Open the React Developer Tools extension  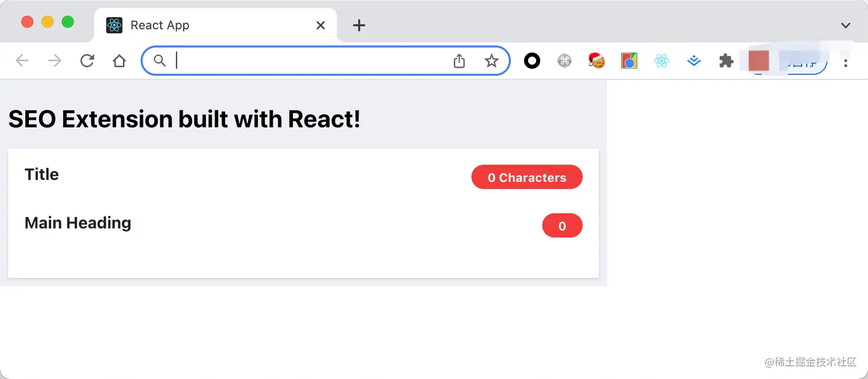[661, 61]
